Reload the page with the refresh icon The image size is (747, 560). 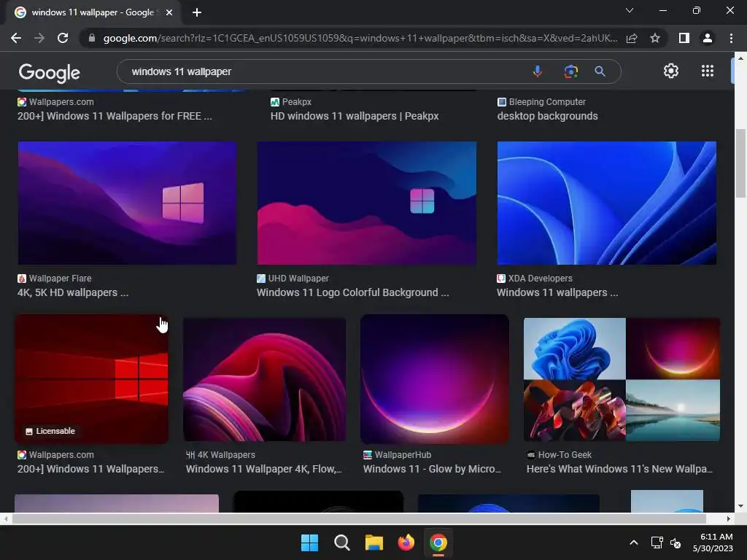point(63,38)
